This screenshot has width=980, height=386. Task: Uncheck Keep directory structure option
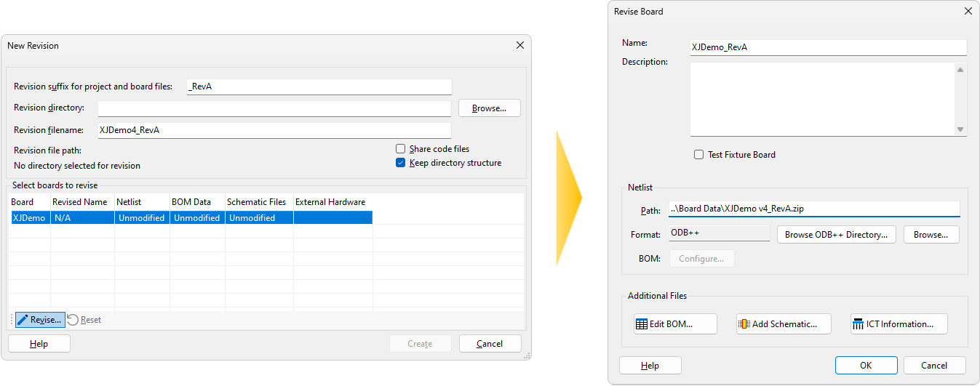tap(400, 163)
